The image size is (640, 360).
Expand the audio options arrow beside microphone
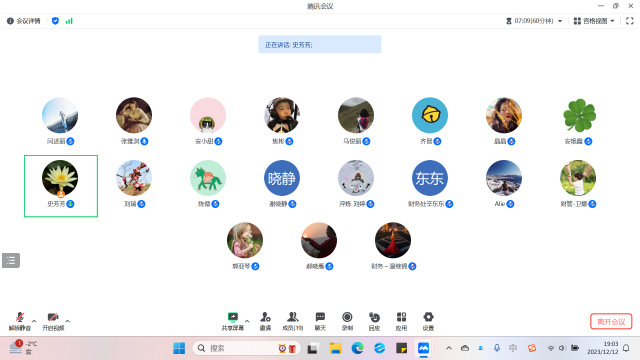[x=34, y=321]
